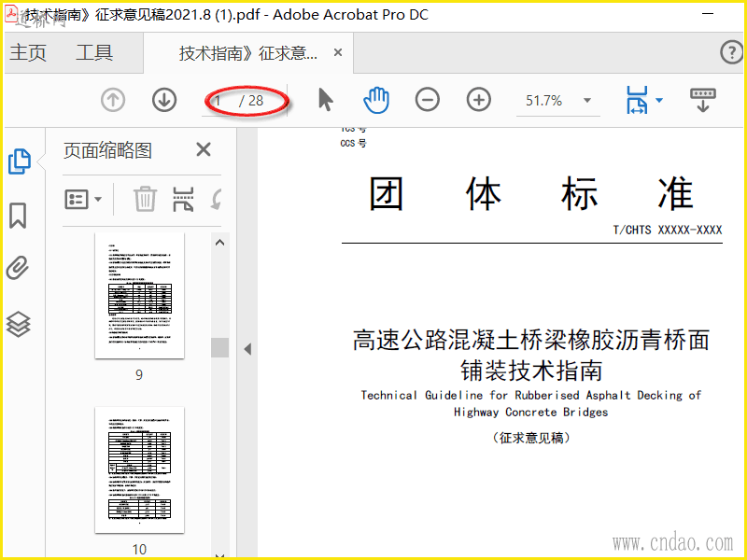Click the delete pages trash icon
Screen dimensions: 747x560
point(145,199)
